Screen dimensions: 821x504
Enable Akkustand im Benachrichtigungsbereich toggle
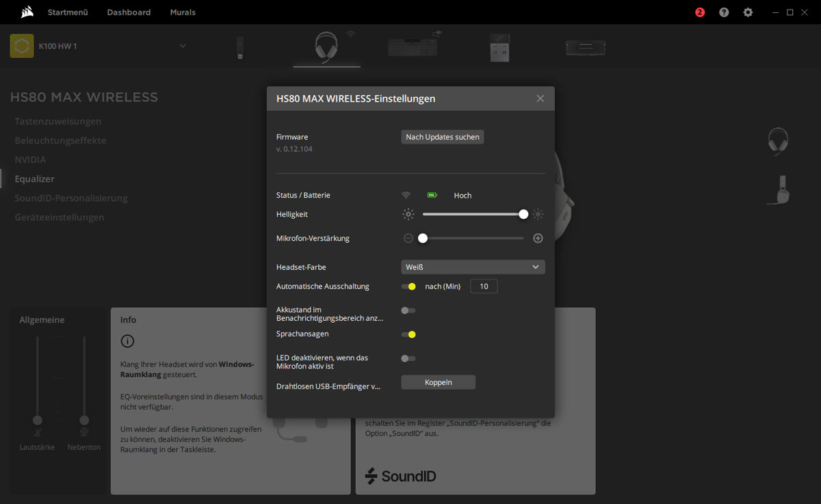tap(408, 310)
